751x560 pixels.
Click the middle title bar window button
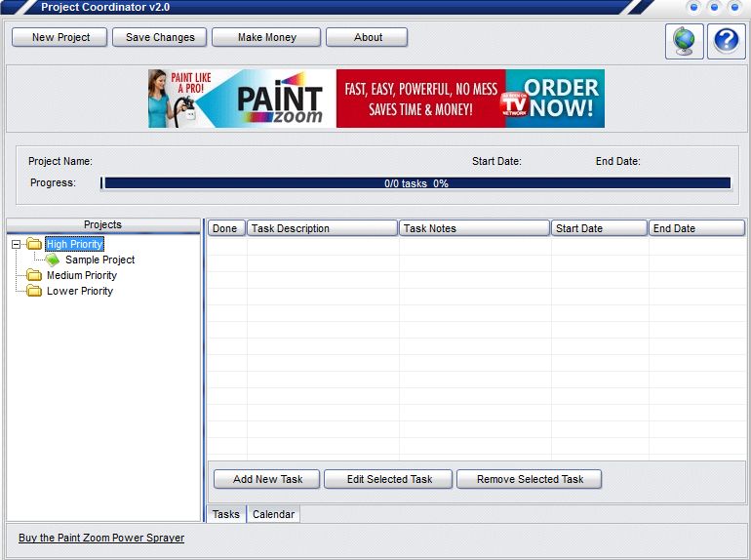[x=714, y=7]
